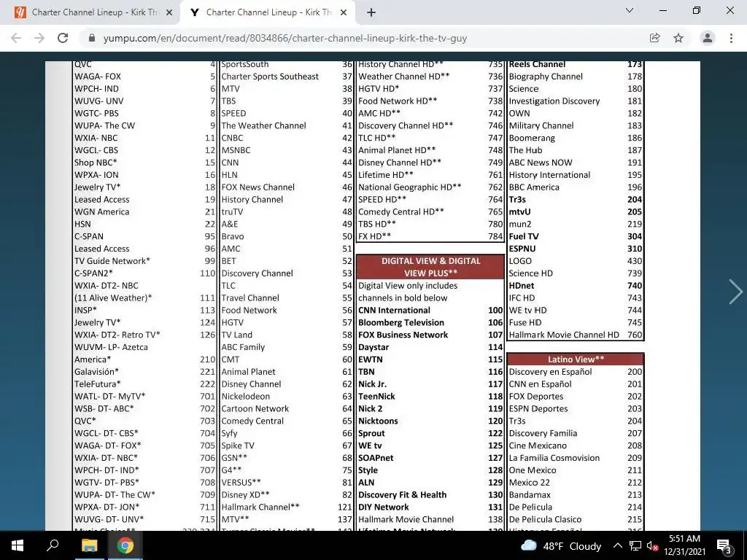Click the National Geographic HD** entry
The image size is (747, 560).
pyautogui.click(x=410, y=187)
